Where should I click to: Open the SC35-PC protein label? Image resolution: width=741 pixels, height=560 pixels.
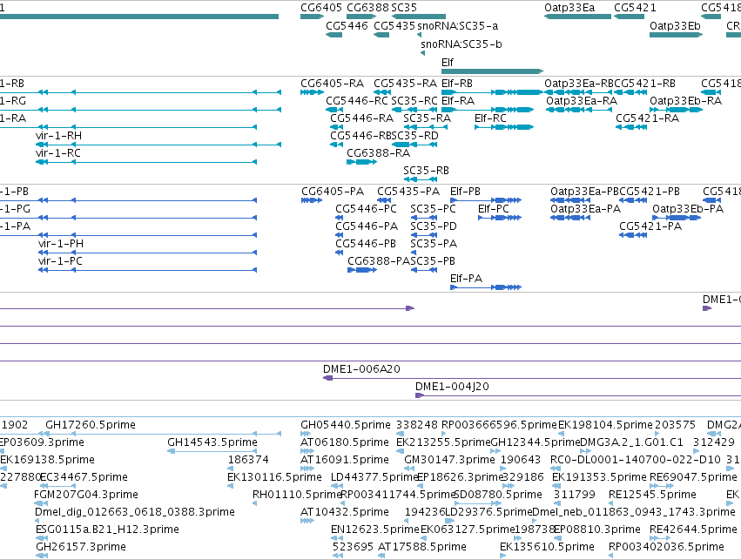click(434, 209)
